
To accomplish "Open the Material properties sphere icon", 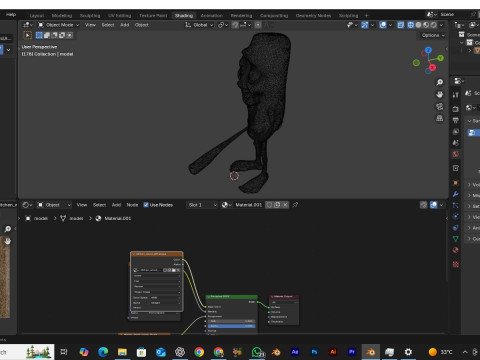I will click(x=456, y=250).
